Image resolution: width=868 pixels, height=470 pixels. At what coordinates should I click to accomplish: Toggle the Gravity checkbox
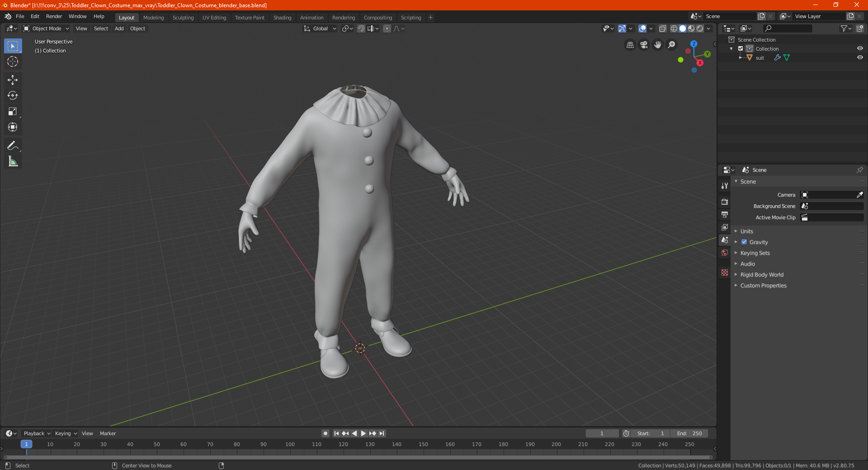point(744,242)
